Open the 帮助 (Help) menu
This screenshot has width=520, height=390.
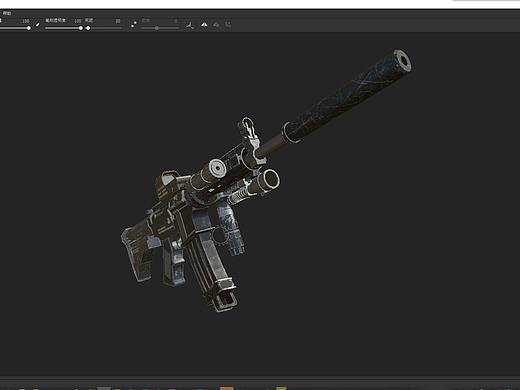6,13
